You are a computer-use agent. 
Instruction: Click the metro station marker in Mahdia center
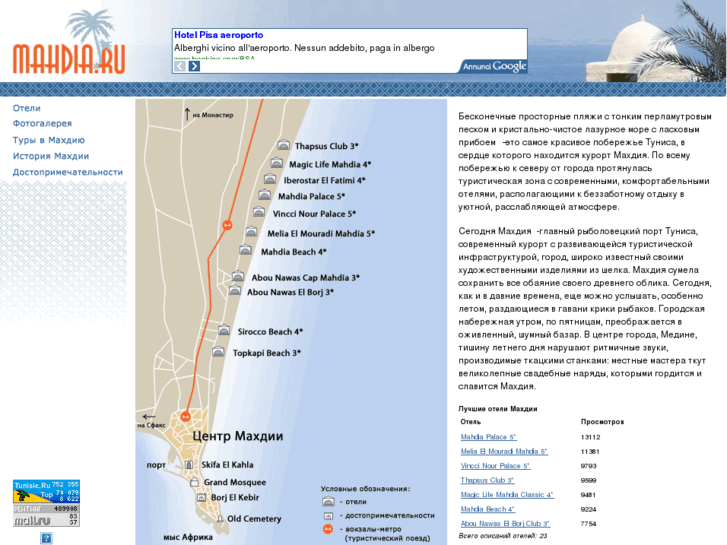tap(185, 416)
